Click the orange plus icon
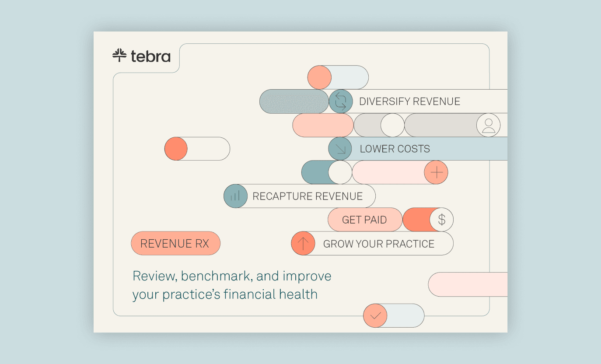The width and height of the screenshot is (601, 364). [x=436, y=172]
